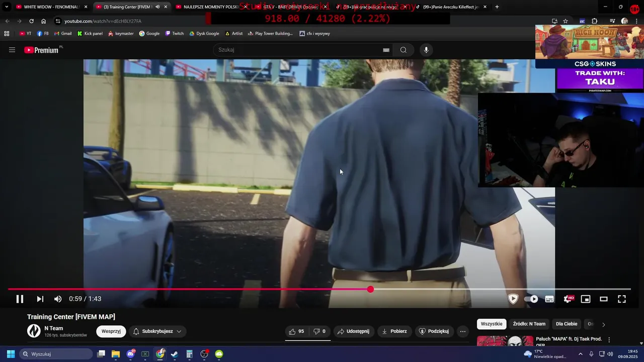644x362 pixels.
Task: Open a new browser tab
Action: point(497,7)
